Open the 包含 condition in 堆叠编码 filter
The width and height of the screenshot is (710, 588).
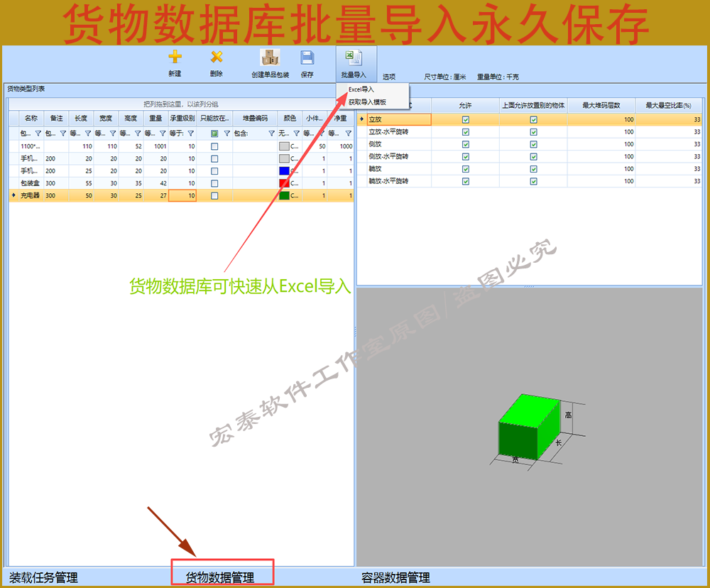tap(241, 134)
